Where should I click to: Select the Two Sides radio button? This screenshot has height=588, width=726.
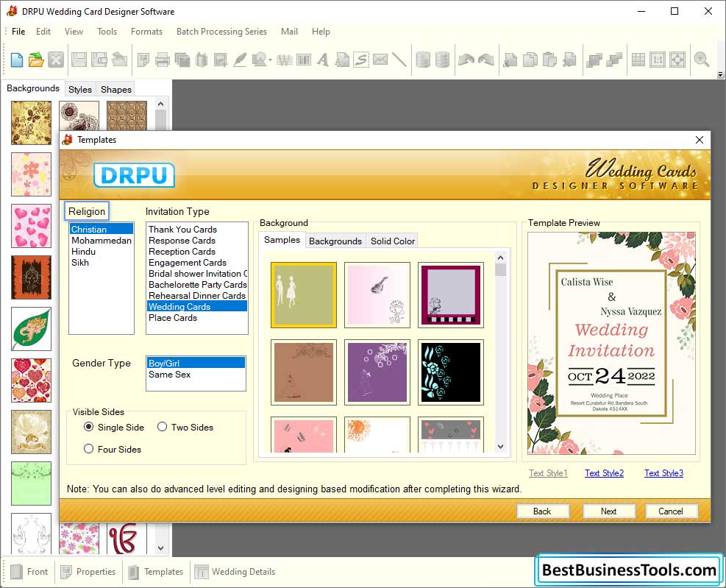click(162, 427)
